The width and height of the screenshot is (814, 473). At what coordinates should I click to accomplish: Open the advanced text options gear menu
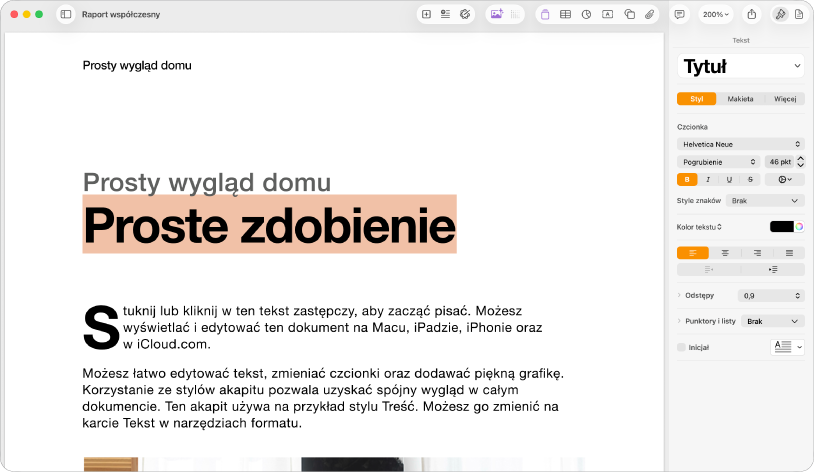[785, 180]
